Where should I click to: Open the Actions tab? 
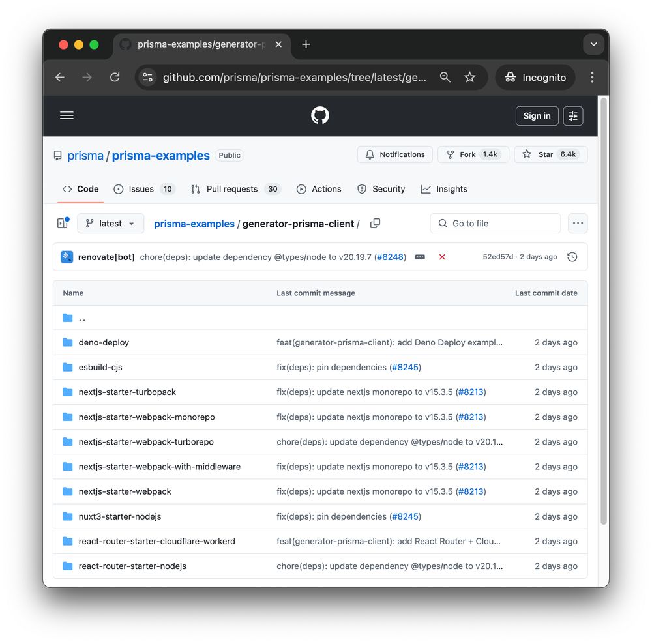coord(319,189)
